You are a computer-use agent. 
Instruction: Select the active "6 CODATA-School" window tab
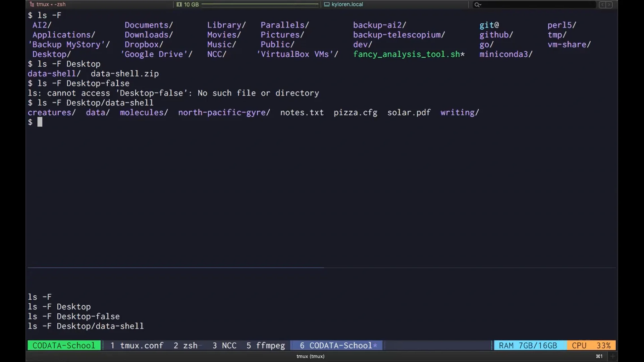click(x=336, y=345)
